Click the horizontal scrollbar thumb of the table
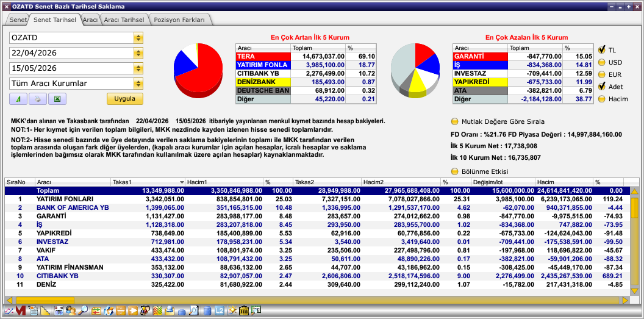 (45, 300)
